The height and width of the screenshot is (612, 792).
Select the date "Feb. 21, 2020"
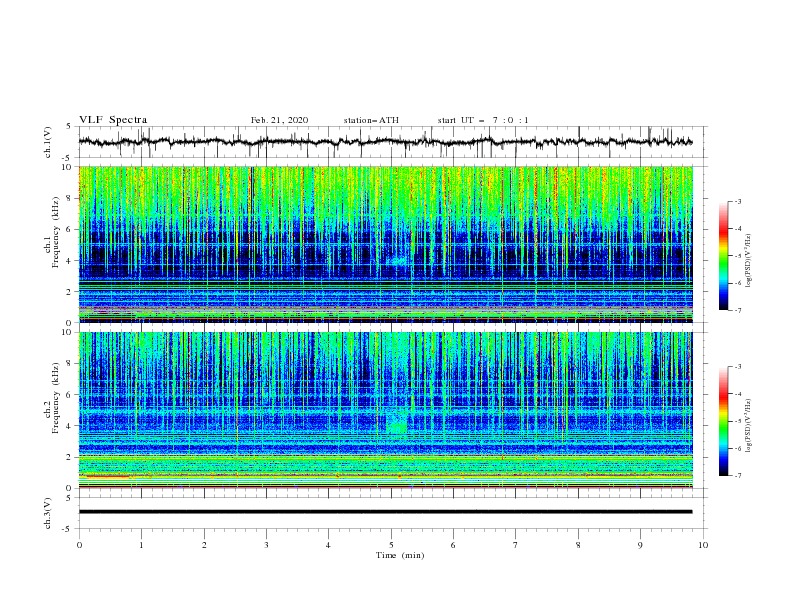pos(279,120)
